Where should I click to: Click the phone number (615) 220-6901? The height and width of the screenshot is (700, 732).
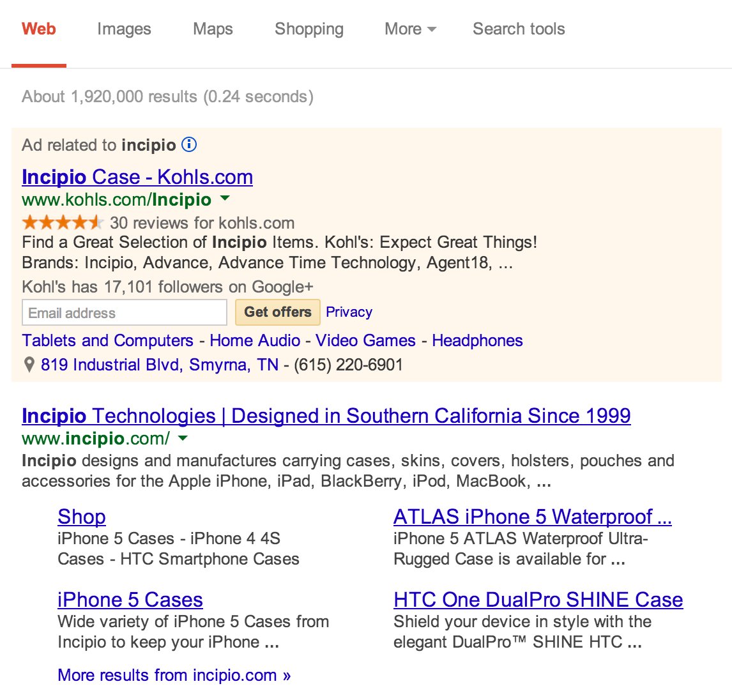(x=348, y=365)
